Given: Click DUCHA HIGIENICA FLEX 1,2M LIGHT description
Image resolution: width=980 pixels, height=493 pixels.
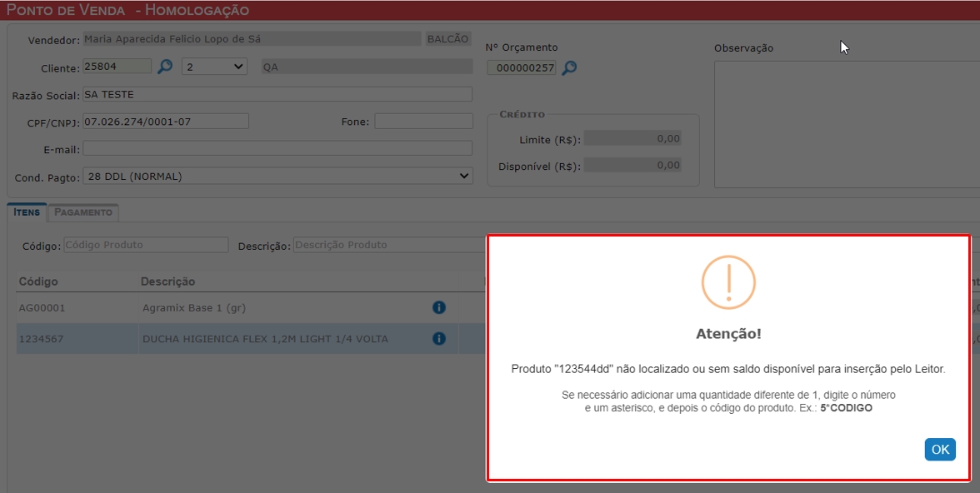Looking at the screenshot, I should (x=265, y=339).
